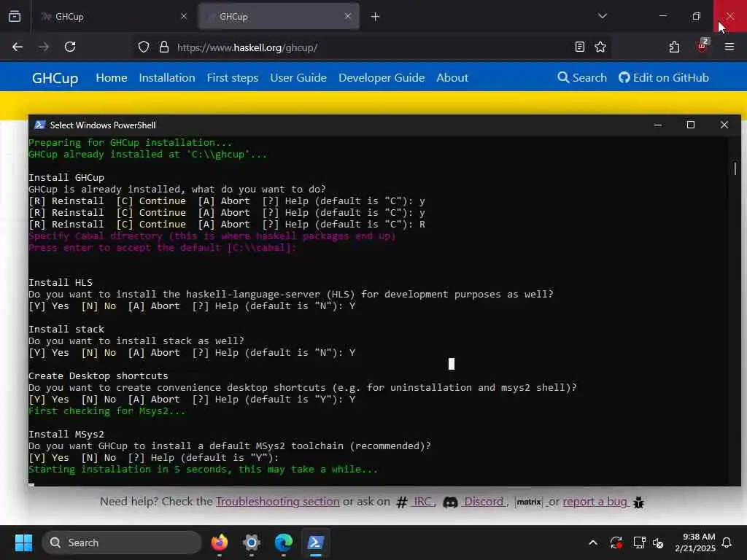
Task: Click the muted volume tray icon
Action: (x=659, y=542)
